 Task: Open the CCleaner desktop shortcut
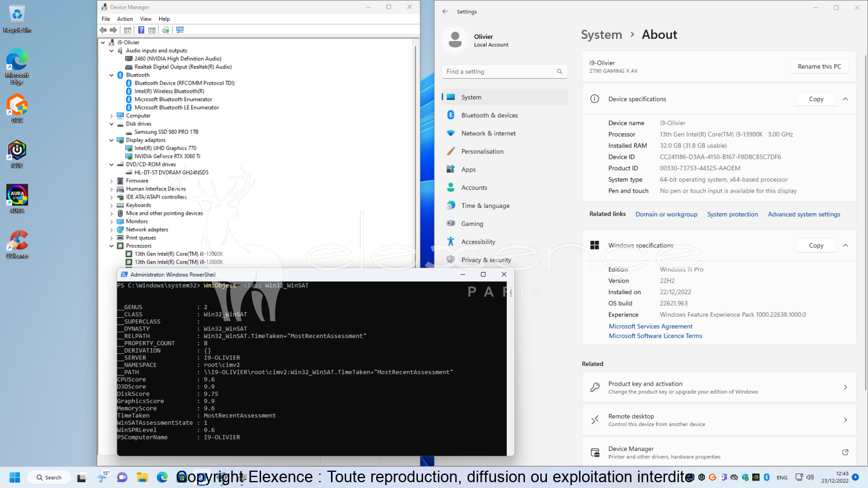(x=17, y=244)
